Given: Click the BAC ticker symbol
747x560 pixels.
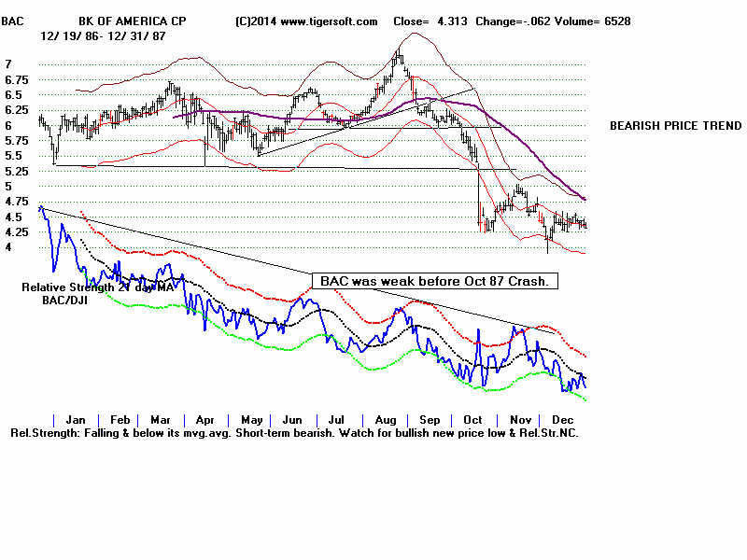Looking at the screenshot, I should coord(12,21).
